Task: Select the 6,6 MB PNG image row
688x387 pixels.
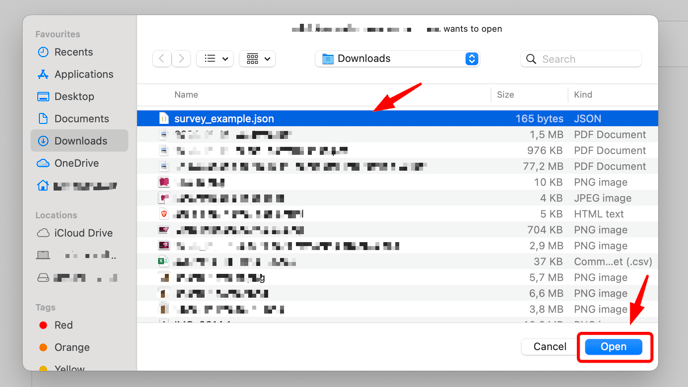Action: point(398,294)
